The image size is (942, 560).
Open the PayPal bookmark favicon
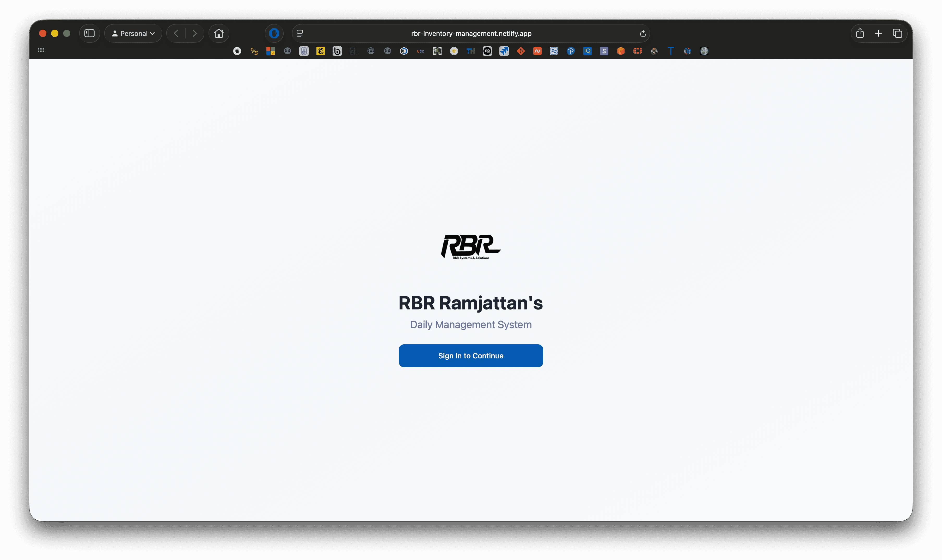click(x=571, y=51)
